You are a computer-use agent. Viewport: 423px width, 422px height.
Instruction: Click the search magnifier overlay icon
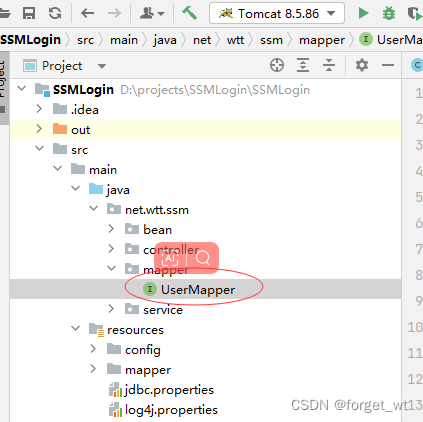point(203,258)
